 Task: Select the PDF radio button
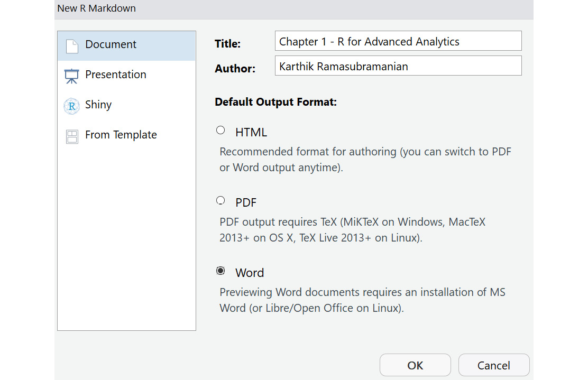point(221,200)
